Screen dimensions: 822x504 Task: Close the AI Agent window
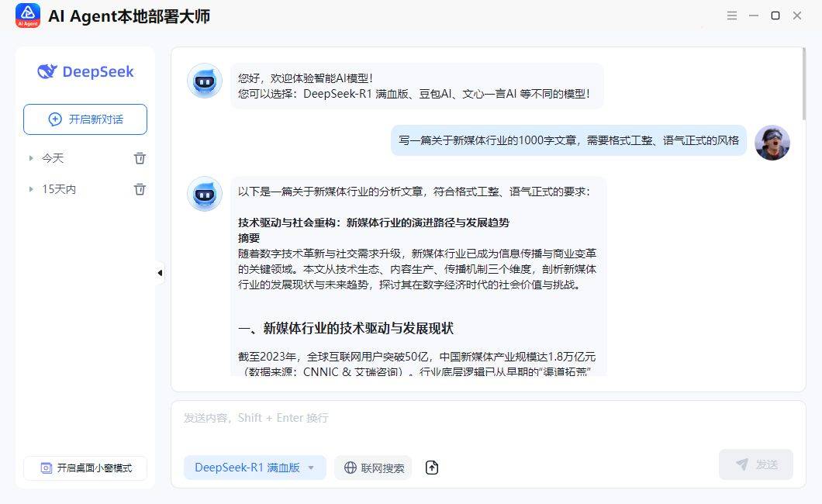pyautogui.click(x=797, y=16)
